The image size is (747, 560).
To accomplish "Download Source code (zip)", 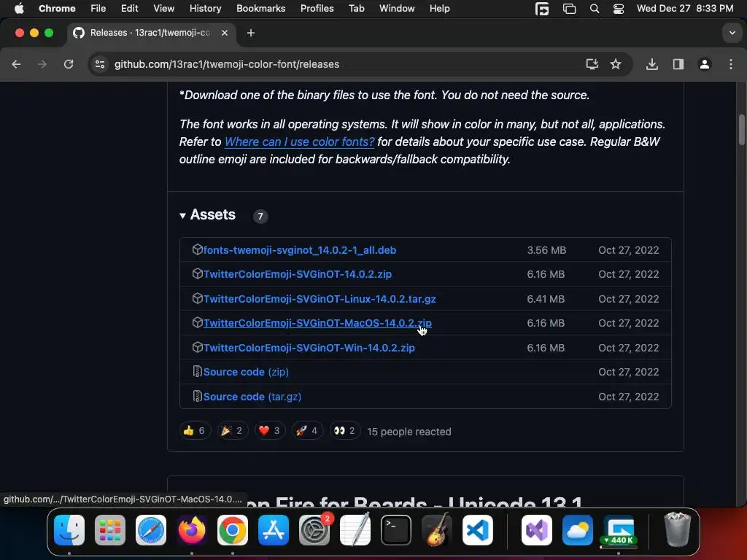I will (x=246, y=372).
